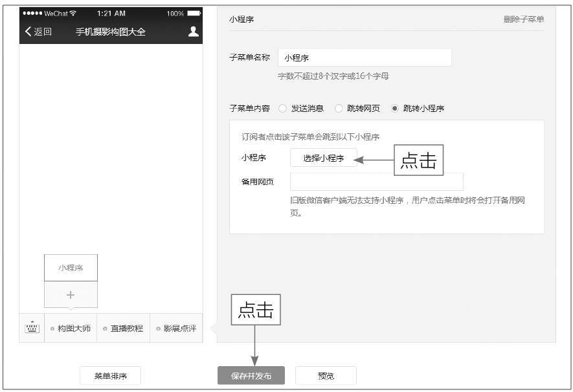Click the 选择小程序 button
Viewport: 573px width, 392px height.
pos(323,158)
